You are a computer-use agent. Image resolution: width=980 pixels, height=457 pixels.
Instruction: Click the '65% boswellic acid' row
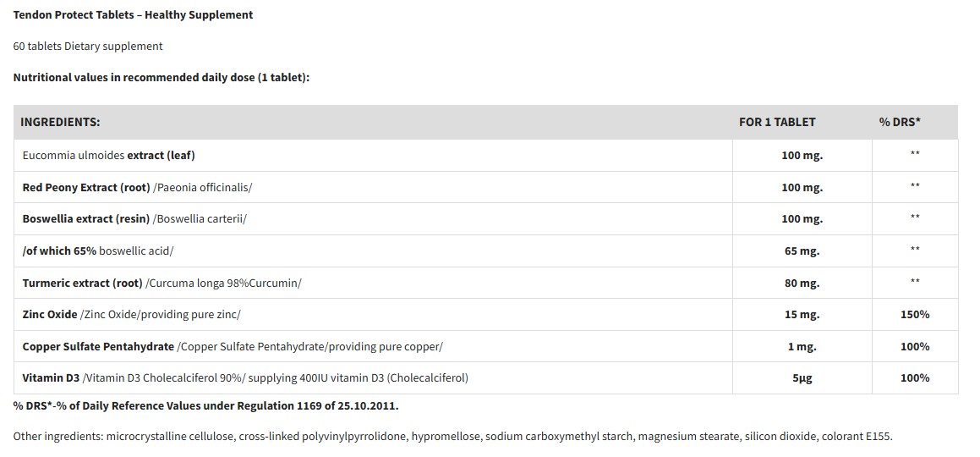(x=97, y=251)
